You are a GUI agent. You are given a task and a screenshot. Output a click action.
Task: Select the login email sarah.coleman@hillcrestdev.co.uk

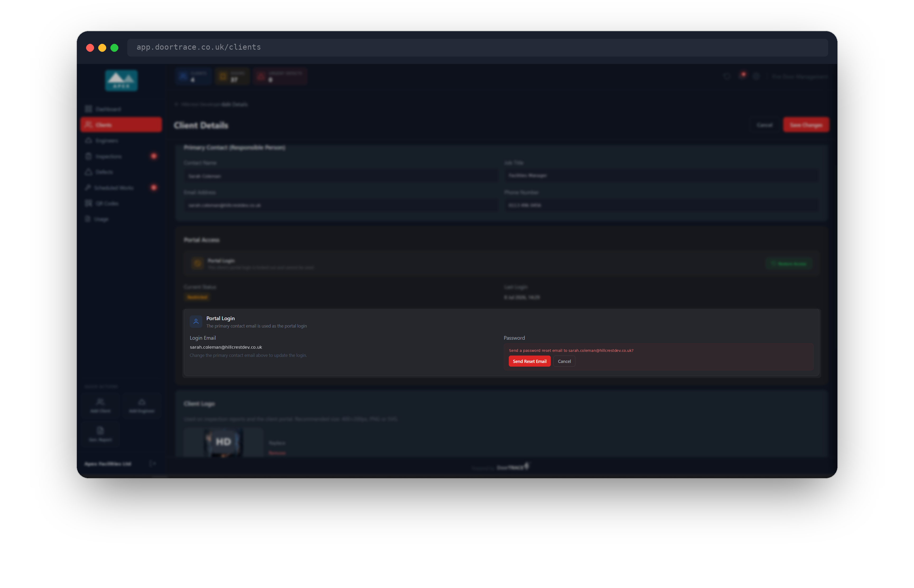click(x=226, y=347)
